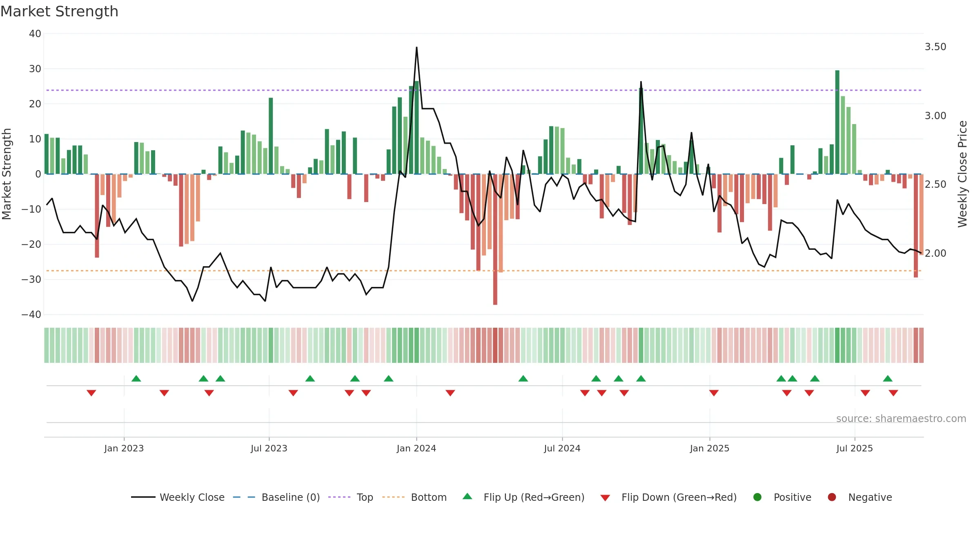Click the green Flip Up legend triangle
Screen dimensions: 980x551
tap(468, 497)
